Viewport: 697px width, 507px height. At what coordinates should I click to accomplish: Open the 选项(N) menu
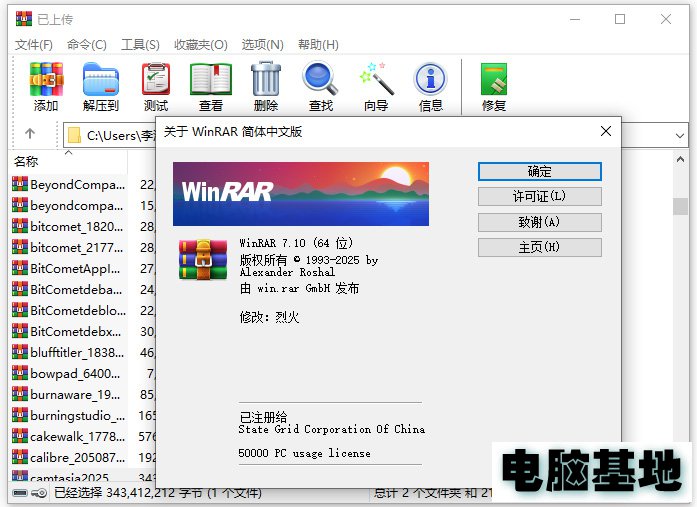262,45
